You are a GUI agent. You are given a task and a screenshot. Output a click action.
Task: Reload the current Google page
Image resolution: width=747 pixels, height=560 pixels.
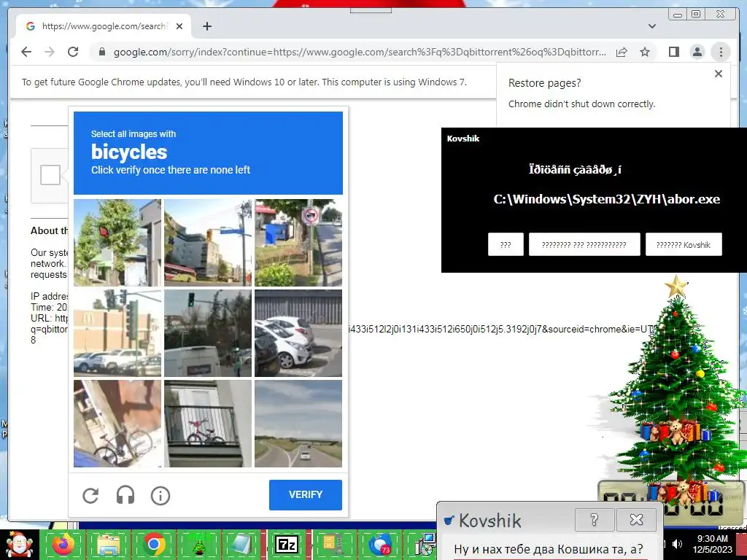(x=73, y=52)
